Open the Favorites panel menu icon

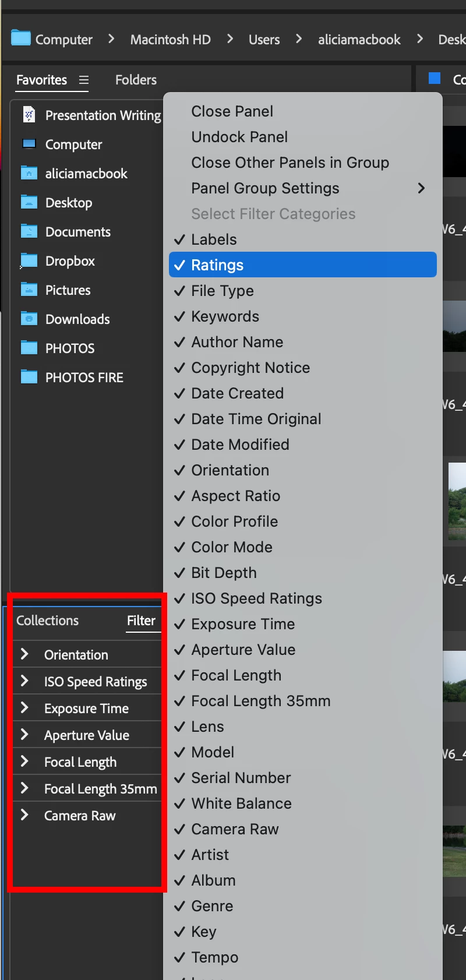(84, 80)
